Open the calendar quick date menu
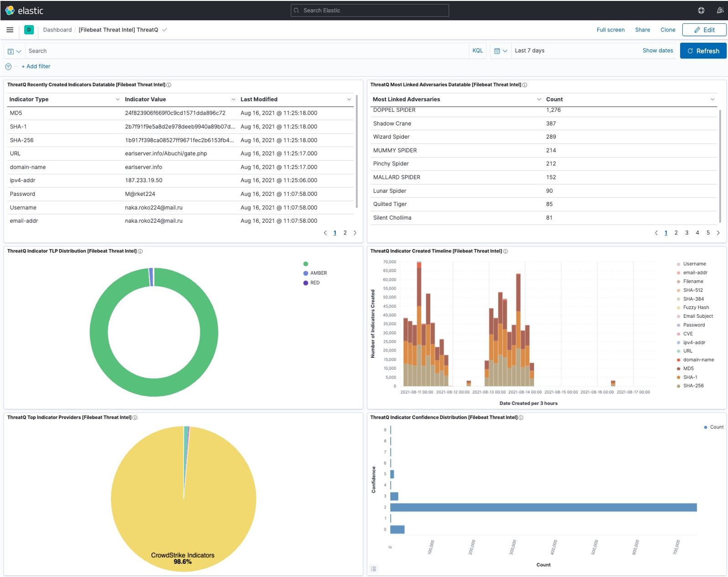 coord(500,51)
